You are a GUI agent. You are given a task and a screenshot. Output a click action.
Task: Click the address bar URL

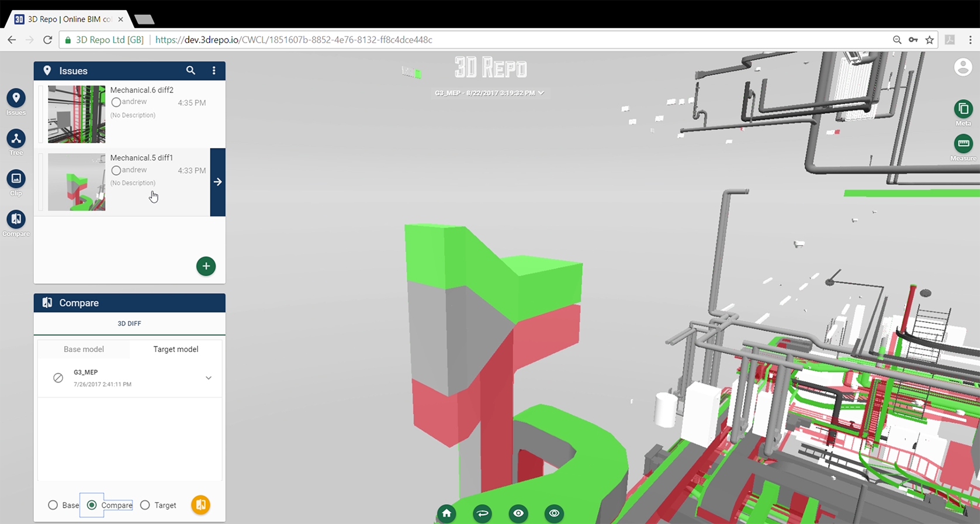(x=294, y=40)
